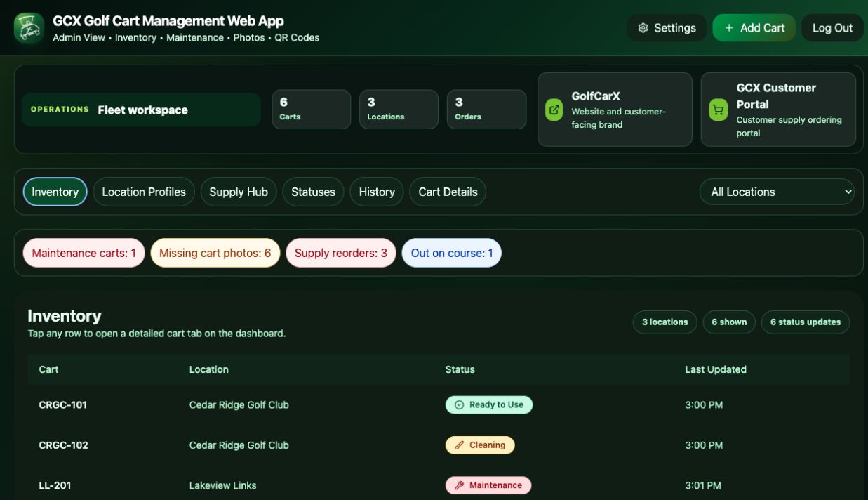Open cart row LL-201

tap(439, 485)
